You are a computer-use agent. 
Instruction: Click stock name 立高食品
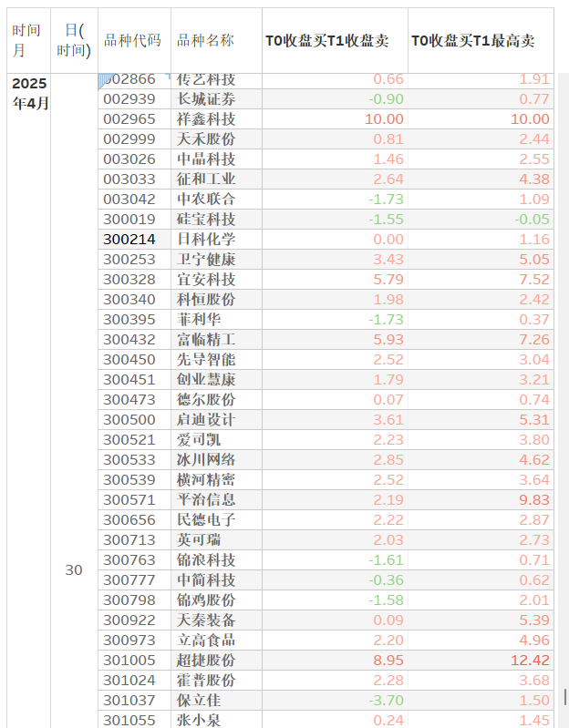pos(206,640)
